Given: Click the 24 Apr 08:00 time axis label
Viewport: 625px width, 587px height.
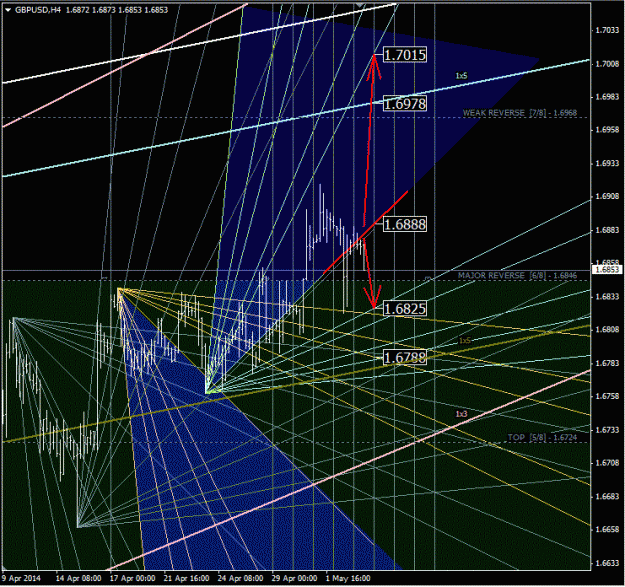Looking at the screenshot, I should pyautogui.click(x=240, y=578).
